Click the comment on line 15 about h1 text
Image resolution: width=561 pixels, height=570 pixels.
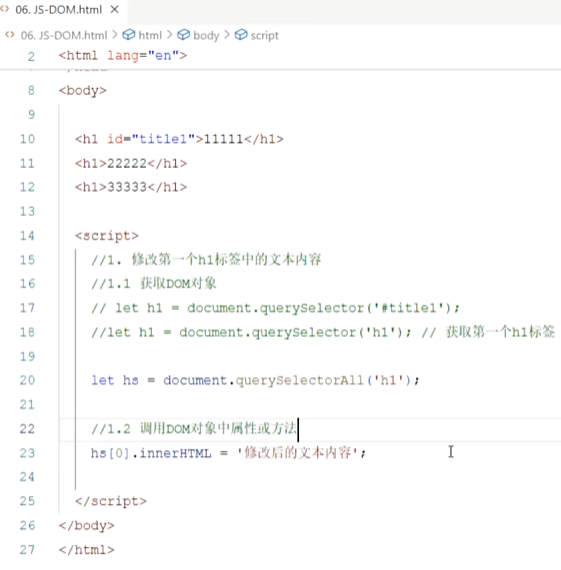206,260
